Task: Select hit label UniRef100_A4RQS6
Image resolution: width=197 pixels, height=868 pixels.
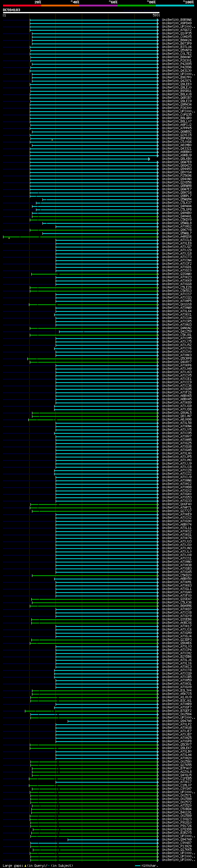Action: [x=177, y=236]
